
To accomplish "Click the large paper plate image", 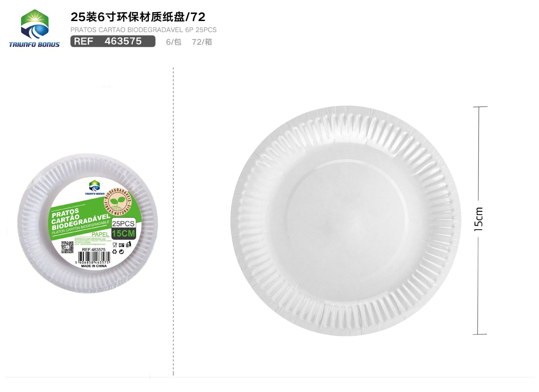I will [x=346, y=221].
